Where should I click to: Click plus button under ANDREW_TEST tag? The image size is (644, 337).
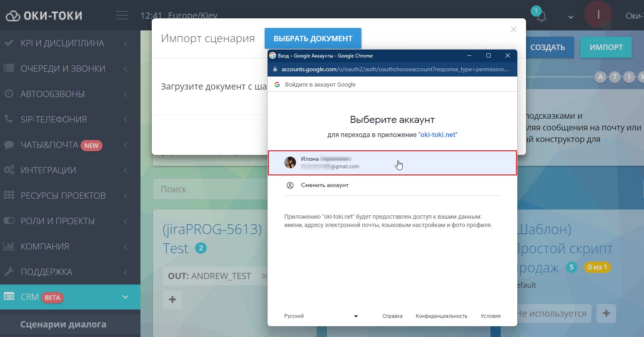pyautogui.click(x=173, y=300)
